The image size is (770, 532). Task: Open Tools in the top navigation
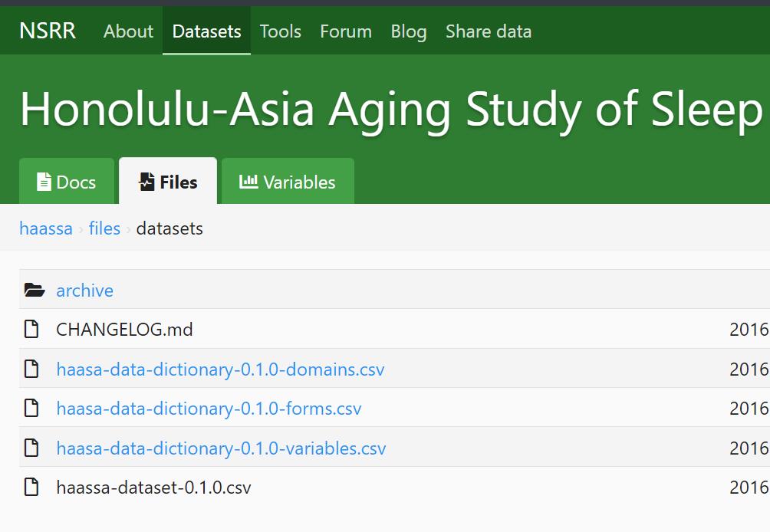pyautogui.click(x=280, y=31)
